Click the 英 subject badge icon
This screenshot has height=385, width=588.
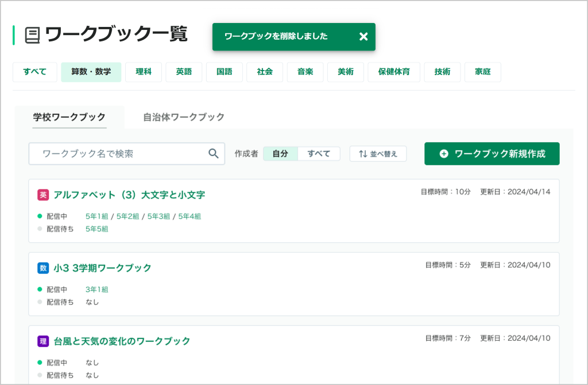[x=43, y=195]
